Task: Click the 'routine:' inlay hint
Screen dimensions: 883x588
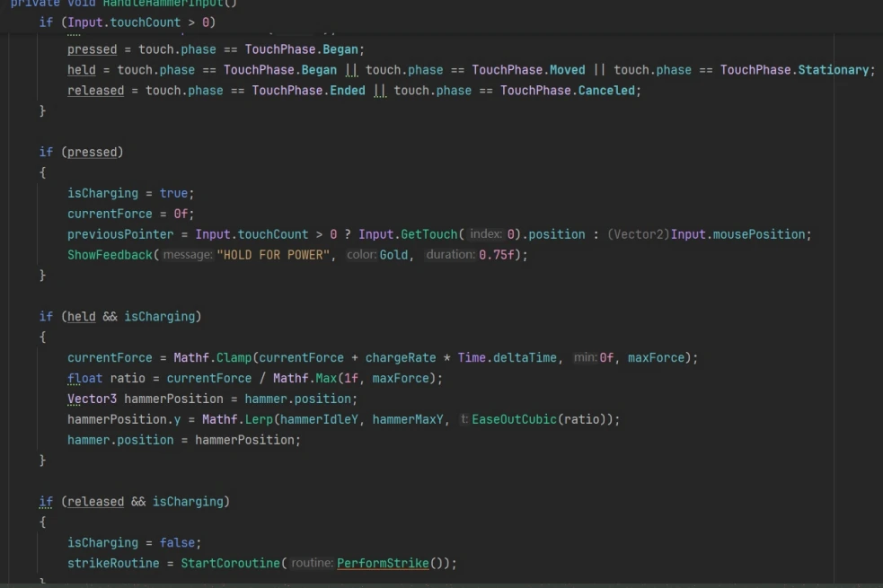Action: coord(312,563)
